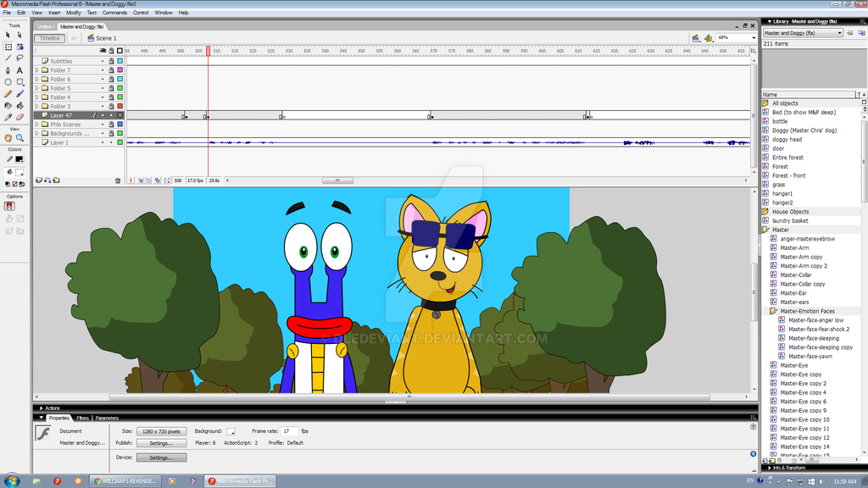868x488 pixels.
Task: Click Publish Settings button
Action: click(161, 443)
